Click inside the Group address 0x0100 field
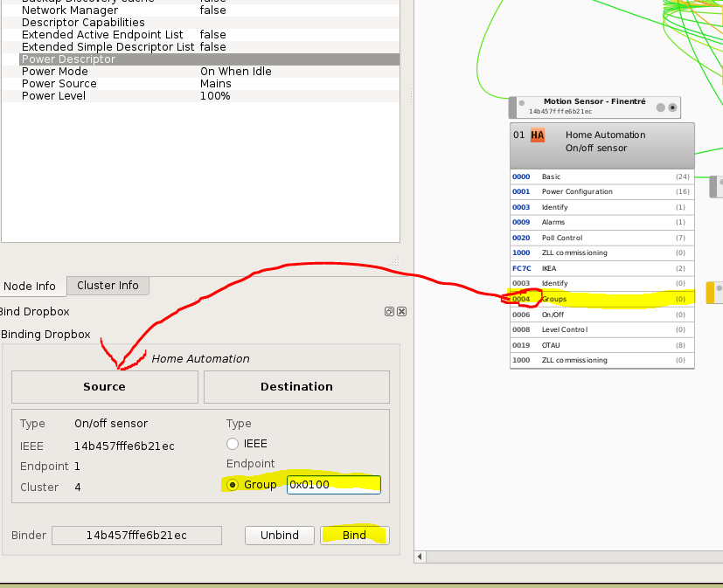The image size is (723, 588). coord(333,484)
